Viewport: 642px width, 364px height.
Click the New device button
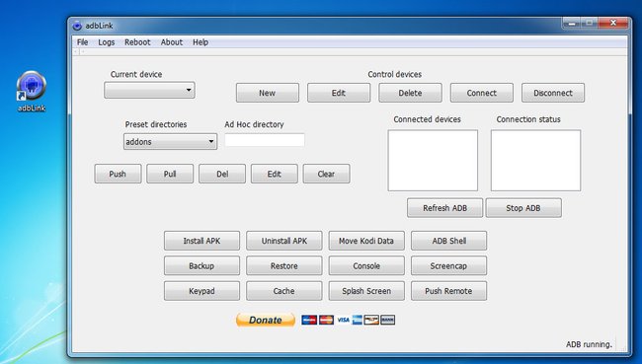coord(268,93)
